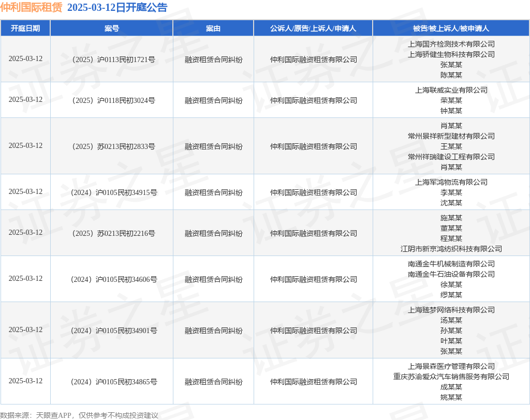The width and height of the screenshot is (530, 420).
Task: Click plaintiff cell in 沪0113民初1721号 row
Action: [313, 59]
